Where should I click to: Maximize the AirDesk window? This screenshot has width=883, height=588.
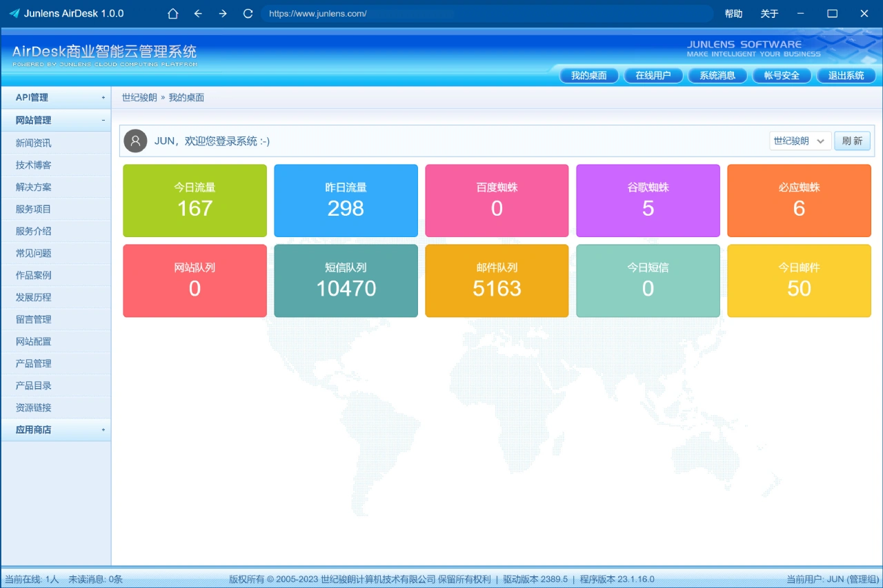coord(833,14)
